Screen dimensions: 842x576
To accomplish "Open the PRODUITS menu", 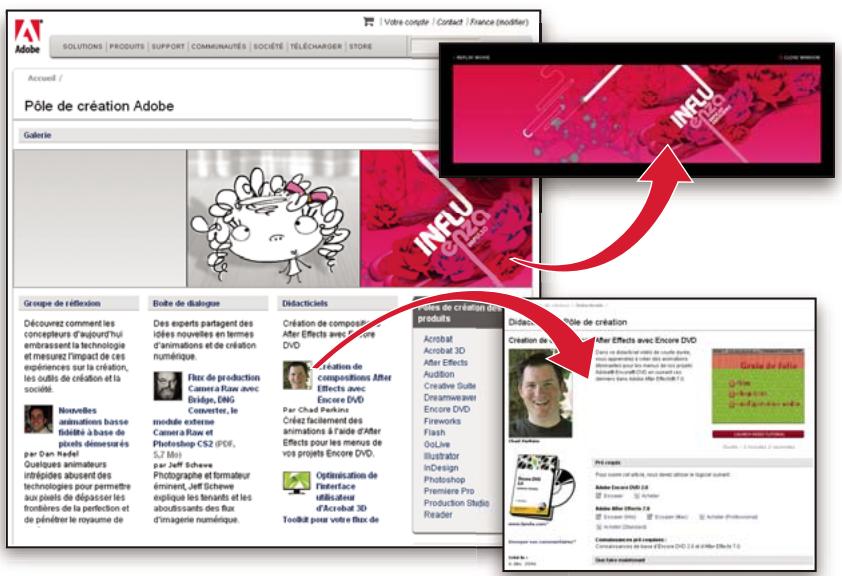I will coord(127,47).
